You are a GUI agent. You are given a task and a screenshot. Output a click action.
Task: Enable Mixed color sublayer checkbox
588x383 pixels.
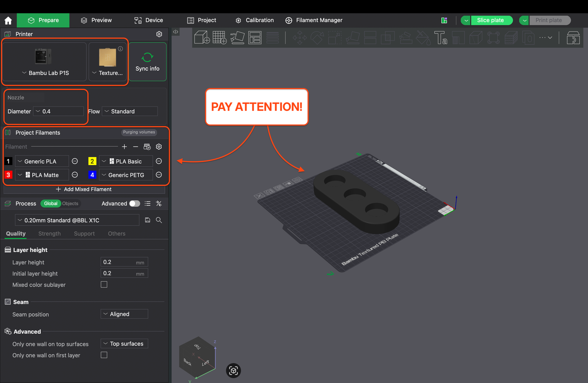(104, 285)
